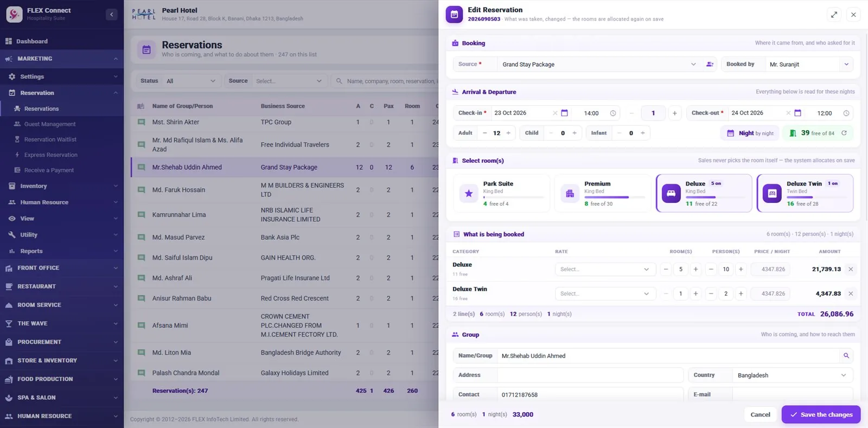The image size is (868, 428).
Task: Refresh the 39 free of 84 availability
Action: point(844,133)
